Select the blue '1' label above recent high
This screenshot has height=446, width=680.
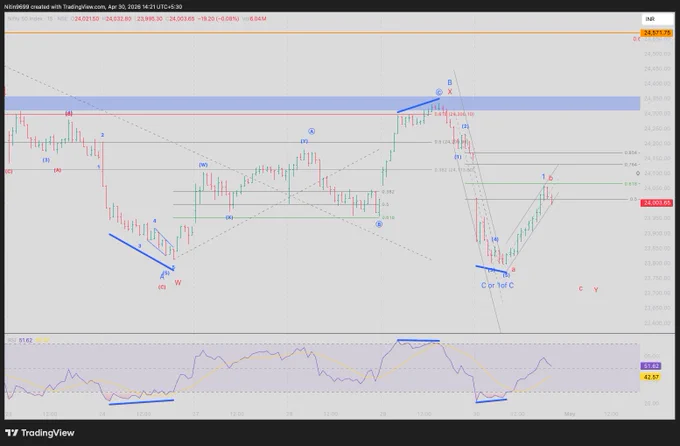coord(543,177)
